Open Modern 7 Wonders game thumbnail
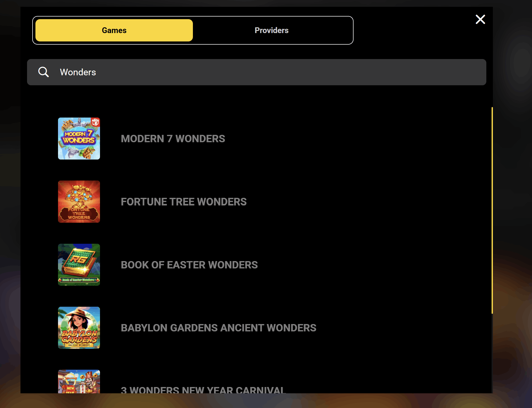Viewport: 532px width, 408px height. pos(79,139)
